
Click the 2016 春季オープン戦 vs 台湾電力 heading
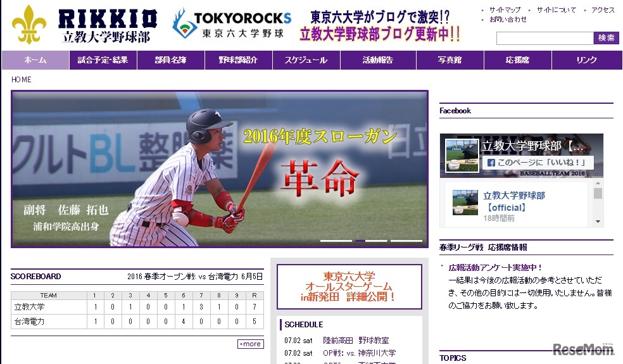click(195, 277)
